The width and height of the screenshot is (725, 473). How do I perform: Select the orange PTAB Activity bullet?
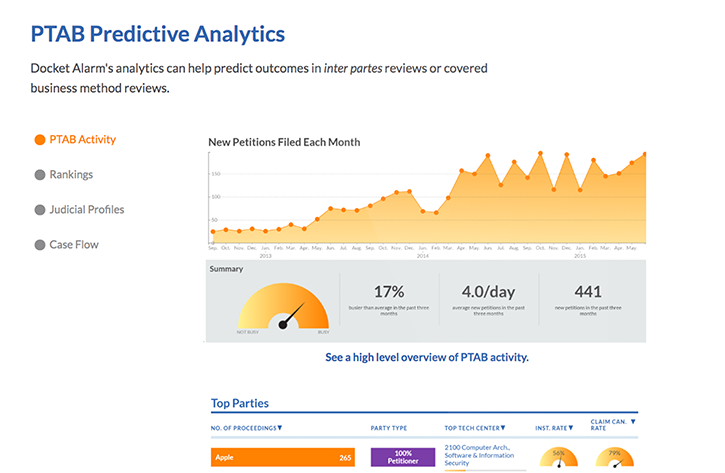[40, 140]
